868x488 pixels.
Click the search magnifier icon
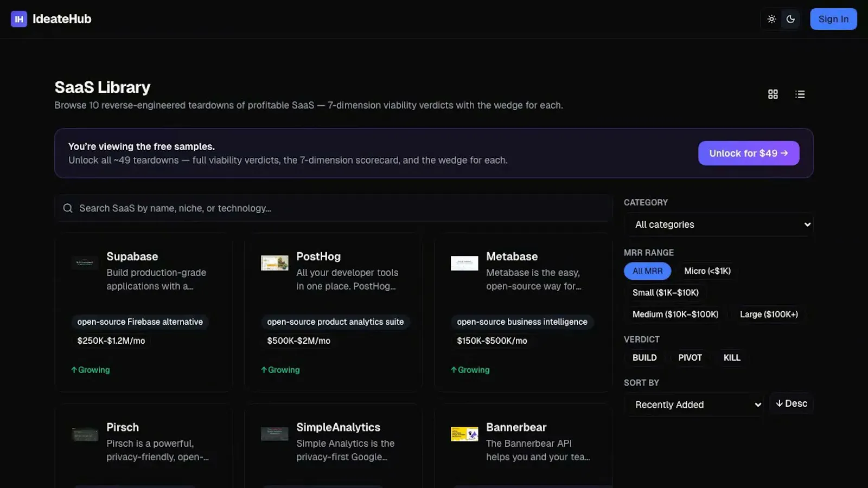click(x=68, y=208)
